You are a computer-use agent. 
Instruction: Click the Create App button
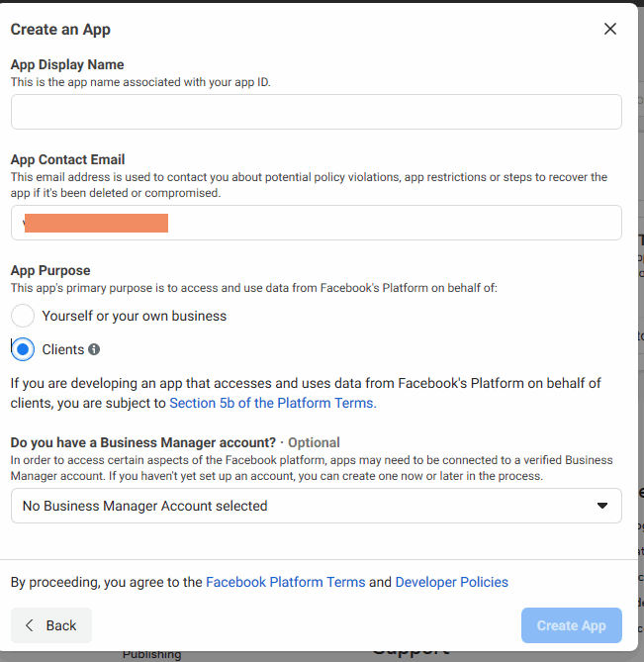[x=572, y=625]
